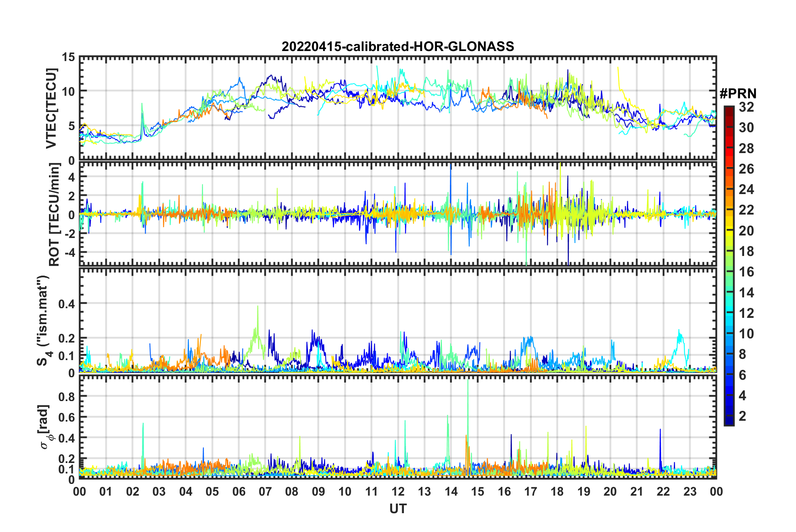796x532 pixels.
Task: Click colorbar tick label 24
Action: tap(746, 189)
